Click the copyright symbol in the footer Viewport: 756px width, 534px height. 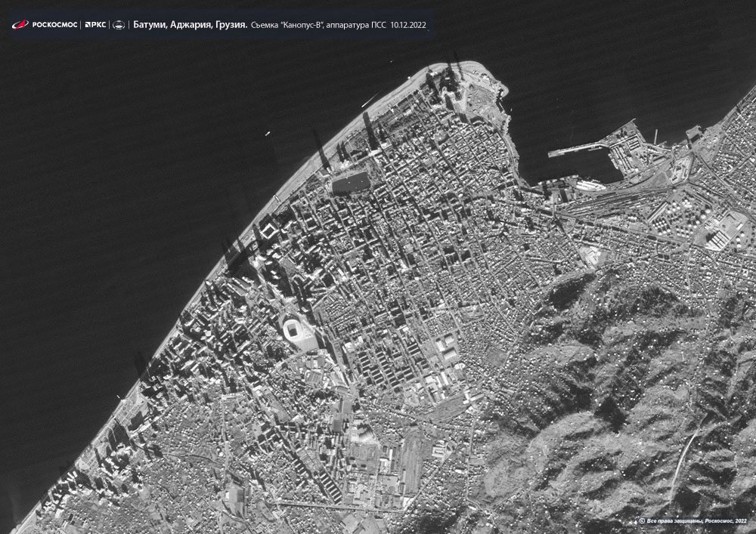[x=642, y=520]
